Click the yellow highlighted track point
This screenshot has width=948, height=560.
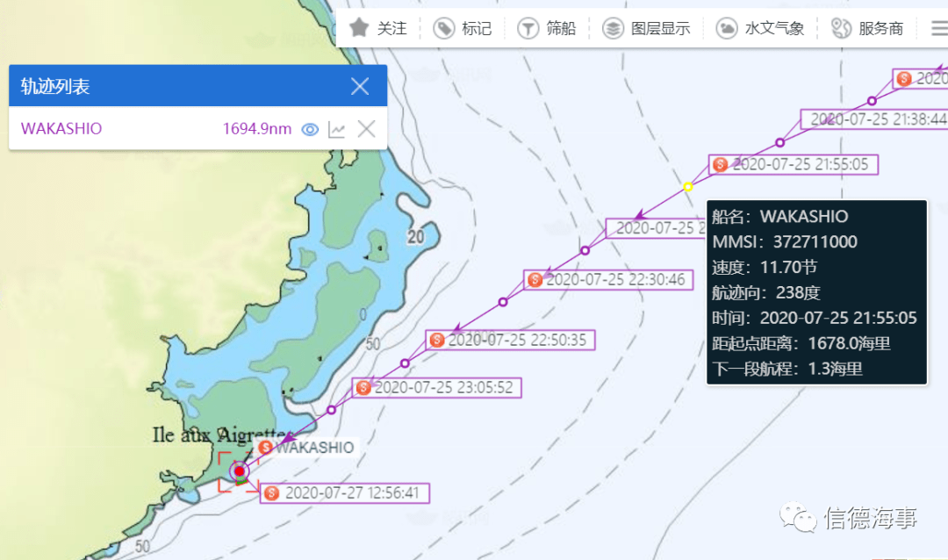tap(687, 187)
